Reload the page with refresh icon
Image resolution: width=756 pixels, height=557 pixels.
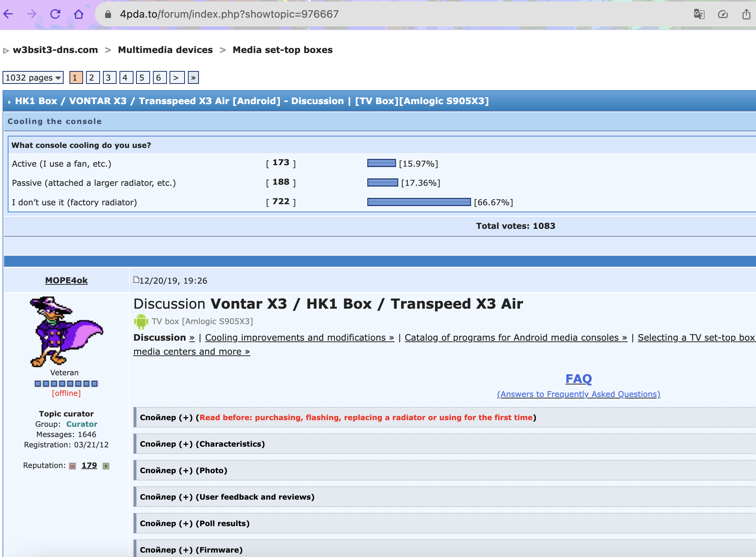(55, 14)
